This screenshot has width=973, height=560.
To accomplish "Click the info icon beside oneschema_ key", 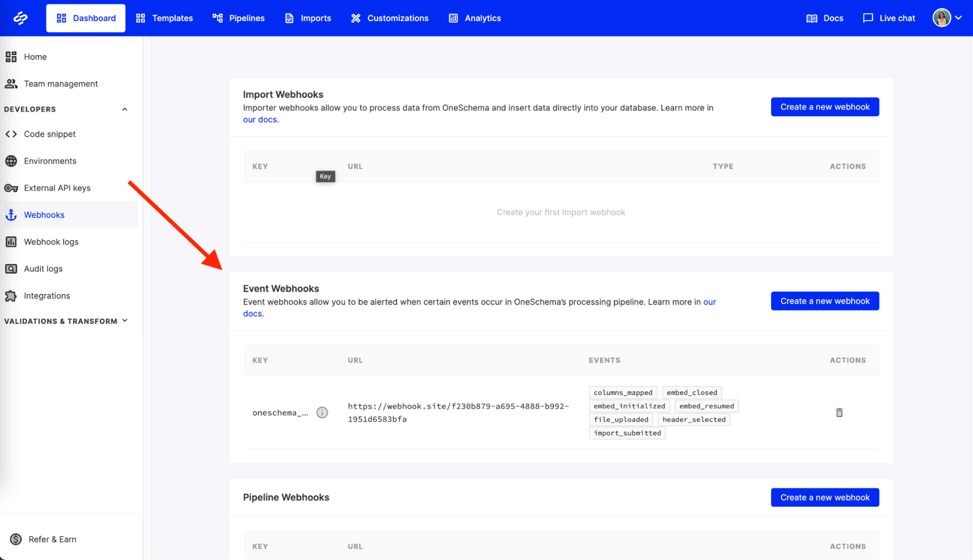I will [x=322, y=413].
